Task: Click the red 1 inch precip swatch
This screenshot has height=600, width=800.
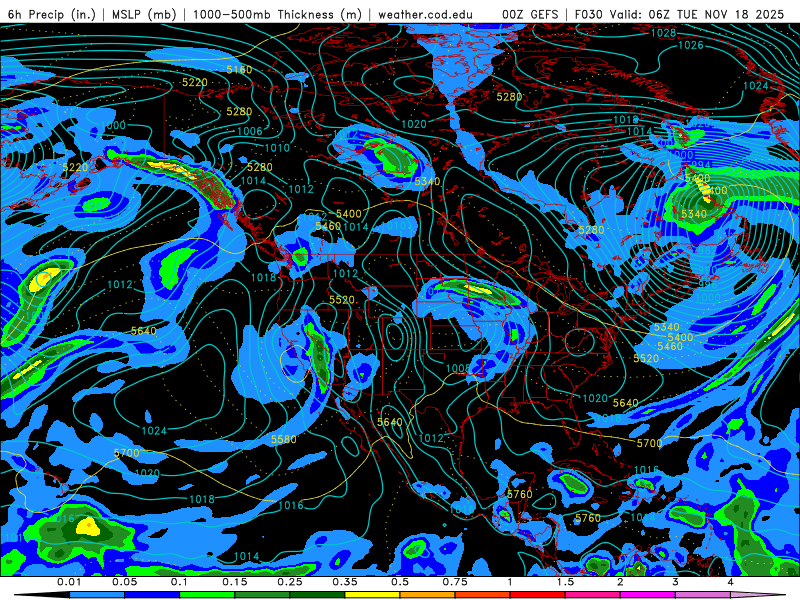Action: click(x=537, y=595)
